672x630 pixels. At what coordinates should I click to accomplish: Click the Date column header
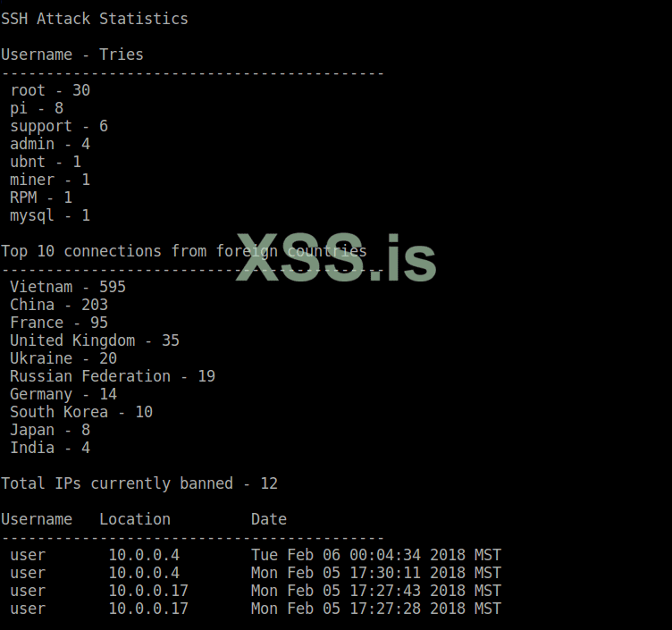269,519
